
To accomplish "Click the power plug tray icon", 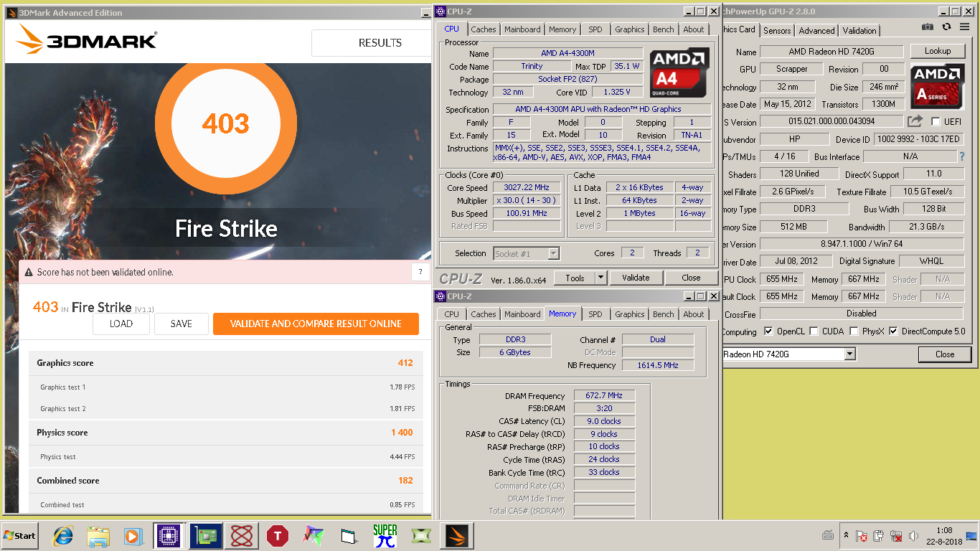I will coord(879,536).
